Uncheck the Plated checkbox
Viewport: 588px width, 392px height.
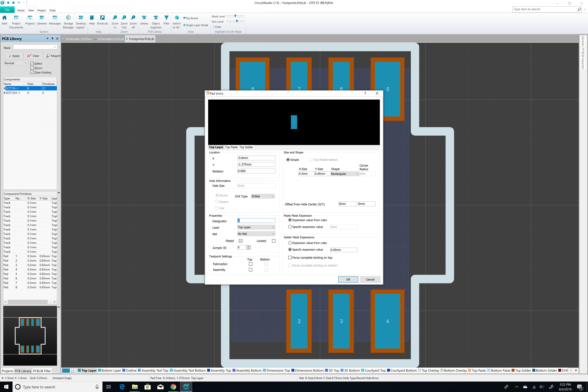coord(241,241)
